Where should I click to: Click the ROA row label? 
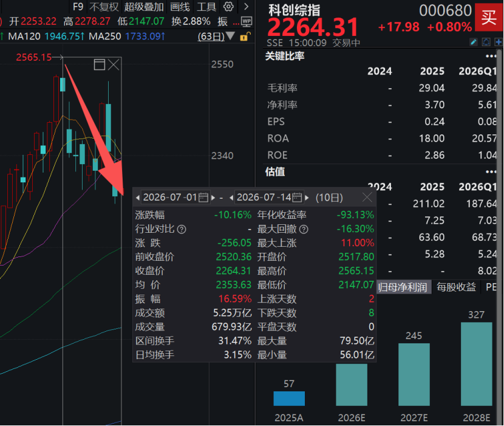click(278, 139)
